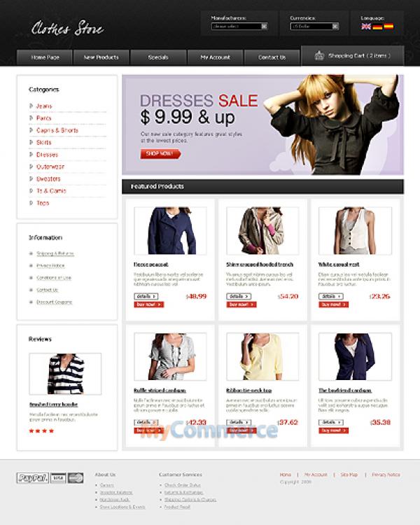Viewport: 420px width, 525px height.
Task: Click the PayPal payment logo
Action: pos(31,477)
